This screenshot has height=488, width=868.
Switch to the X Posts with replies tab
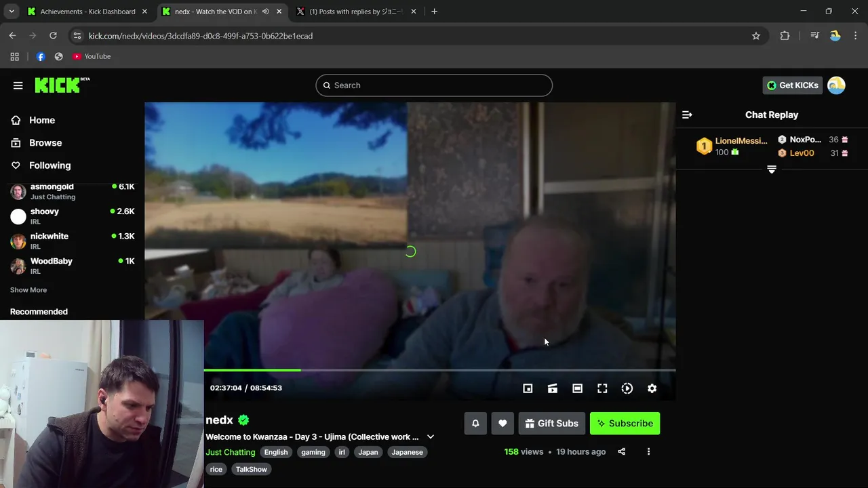coord(357,12)
